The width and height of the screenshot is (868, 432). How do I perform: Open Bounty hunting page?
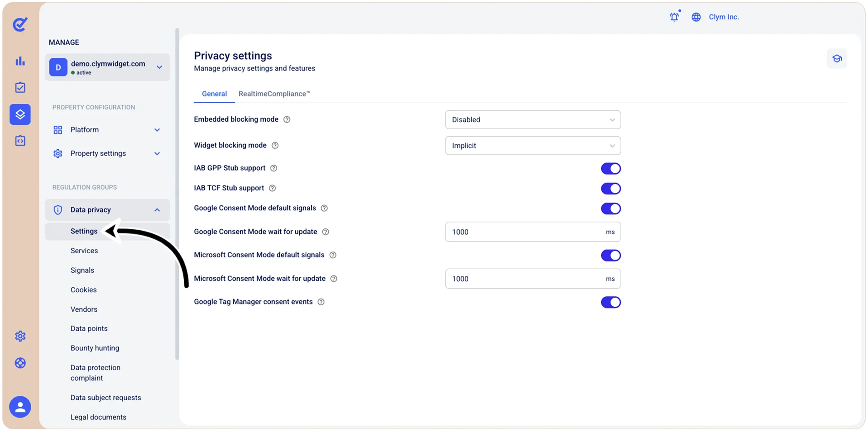(x=95, y=348)
